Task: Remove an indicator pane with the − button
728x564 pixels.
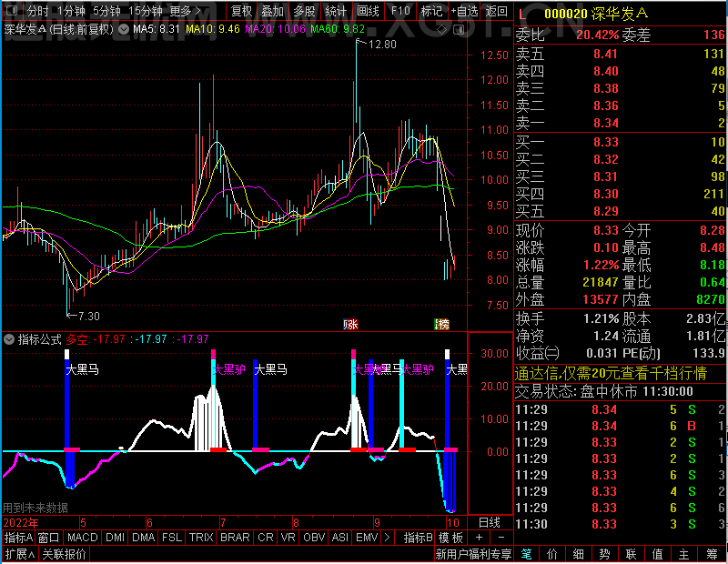Action: [501, 538]
